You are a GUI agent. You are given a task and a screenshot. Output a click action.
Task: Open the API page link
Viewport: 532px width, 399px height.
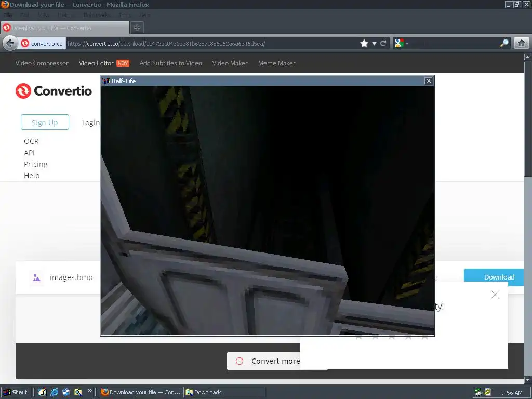[29, 153]
